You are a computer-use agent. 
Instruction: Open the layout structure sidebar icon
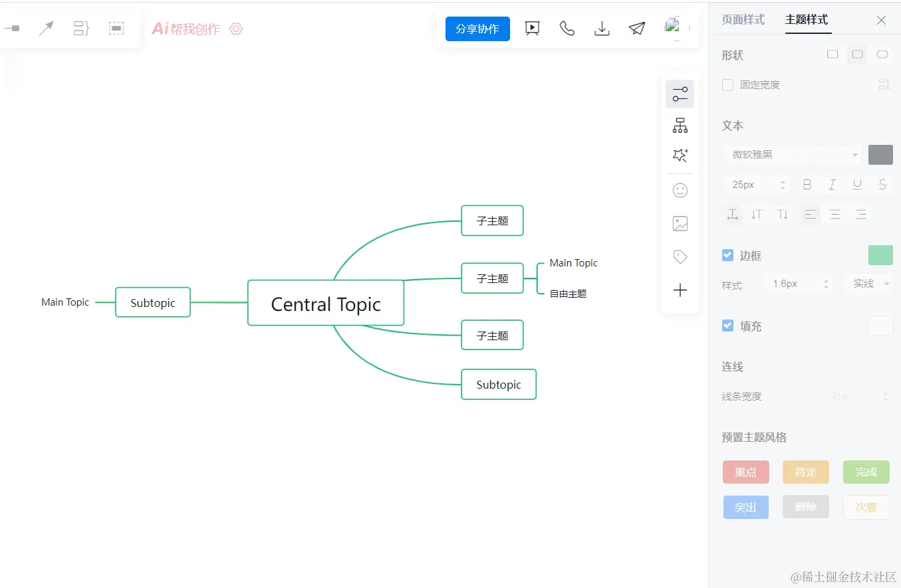[x=680, y=125]
